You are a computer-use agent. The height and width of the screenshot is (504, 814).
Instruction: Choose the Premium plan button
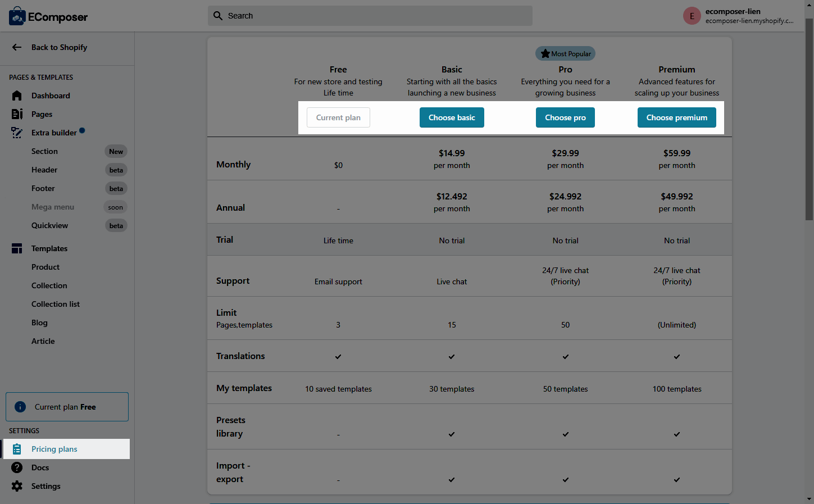click(x=677, y=117)
